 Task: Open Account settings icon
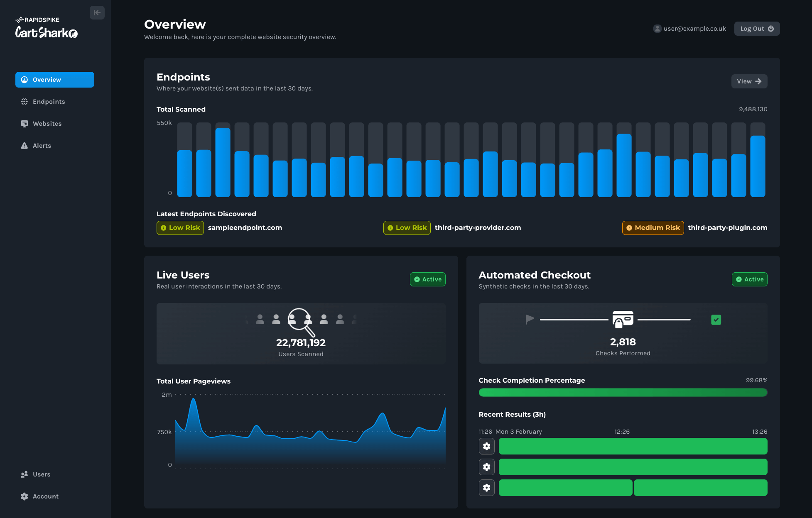coord(24,496)
